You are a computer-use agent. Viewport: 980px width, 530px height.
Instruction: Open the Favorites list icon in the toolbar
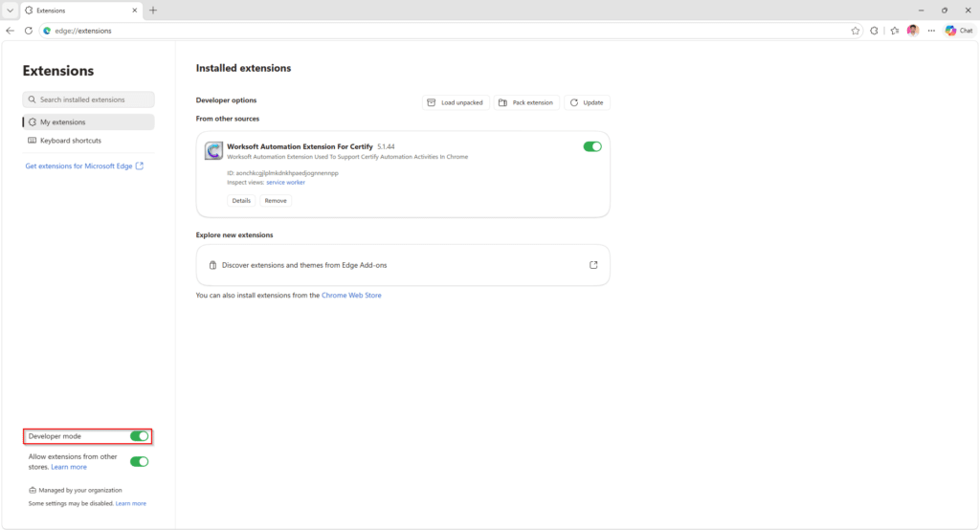point(895,31)
